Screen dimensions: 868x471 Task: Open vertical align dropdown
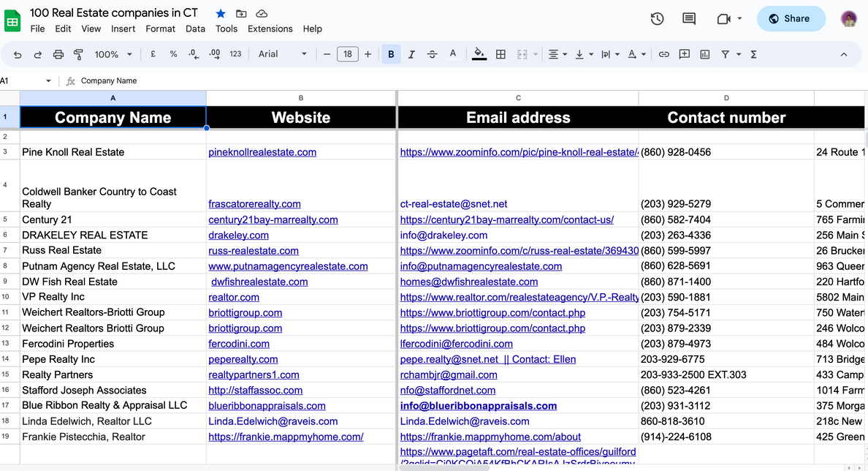[584, 54]
